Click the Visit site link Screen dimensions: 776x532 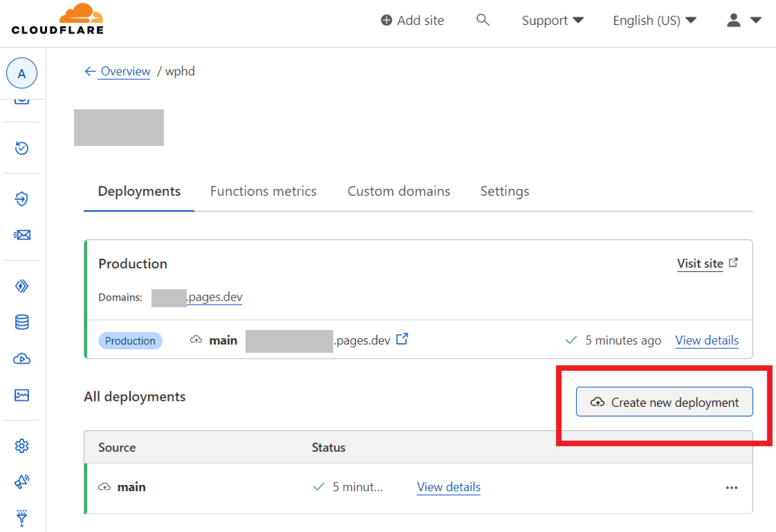click(x=700, y=264)
